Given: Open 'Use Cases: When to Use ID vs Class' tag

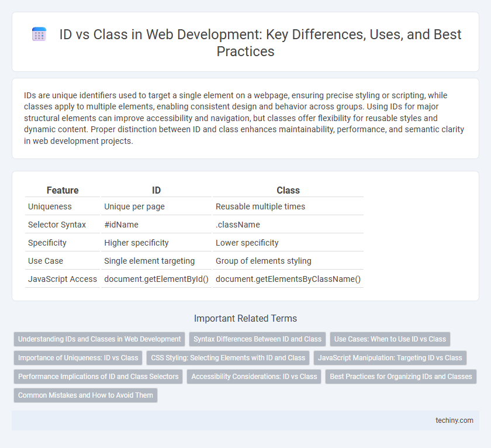Looking at the screenshot, I should click(390, 339).
